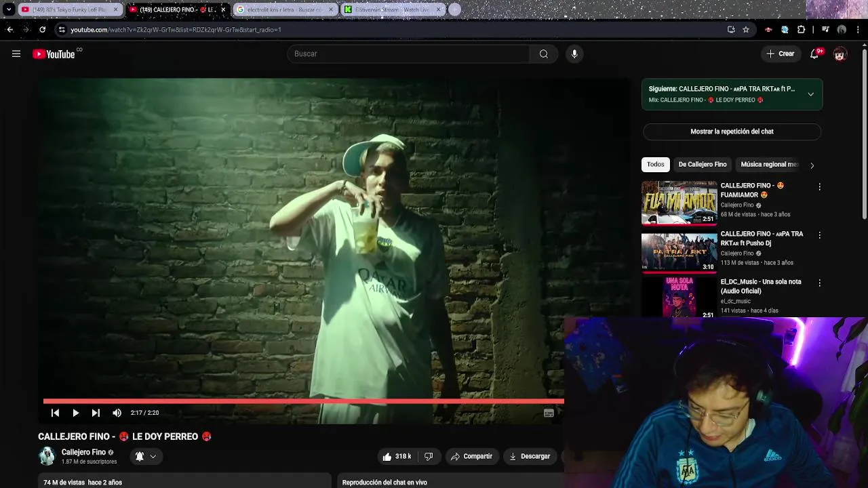Switch to Kick Stream tab

coord(393,9)
